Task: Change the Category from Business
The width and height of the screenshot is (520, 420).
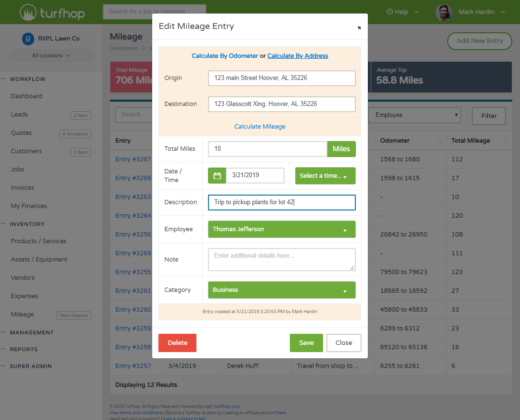Action: [x=282, y=290]
